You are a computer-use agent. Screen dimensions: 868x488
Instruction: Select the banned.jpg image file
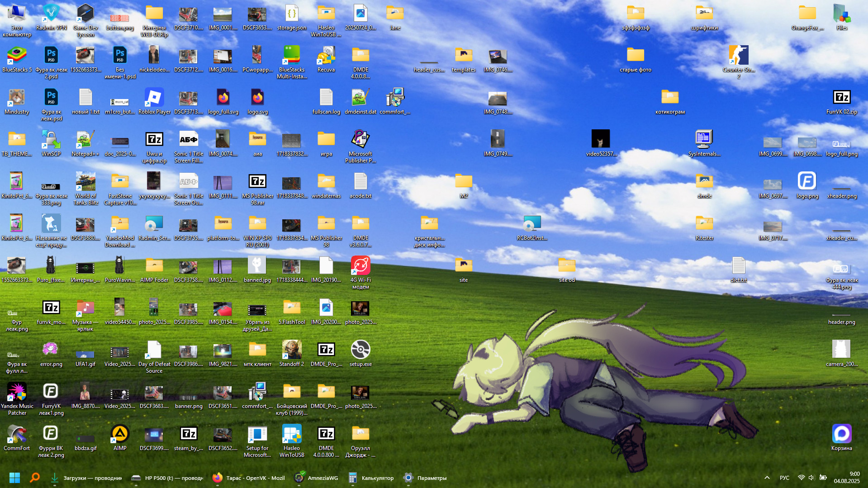click(x=257, y=270)
